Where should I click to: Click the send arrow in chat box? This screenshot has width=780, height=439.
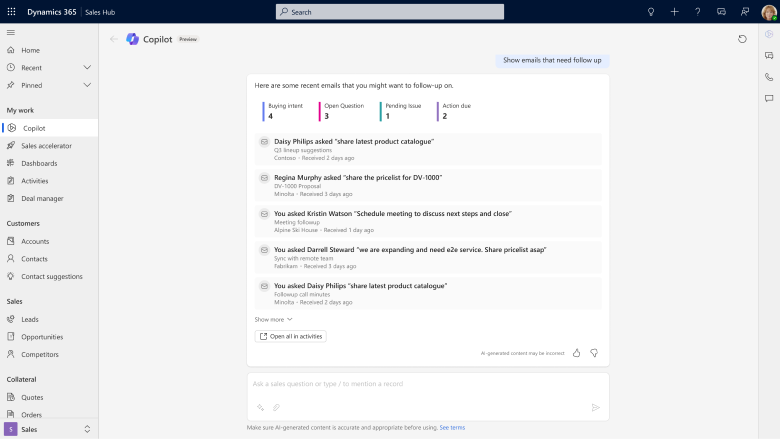click(595, 407)
